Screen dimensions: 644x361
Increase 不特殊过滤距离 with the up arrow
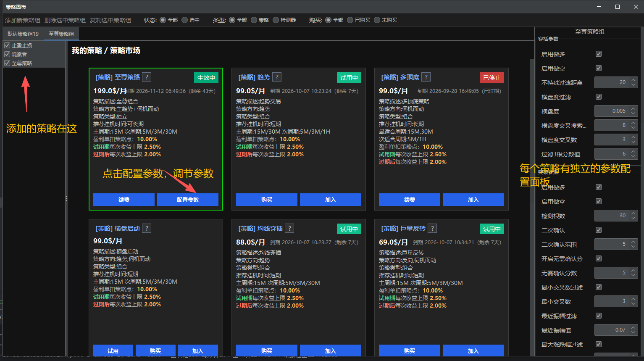point(633,80)
